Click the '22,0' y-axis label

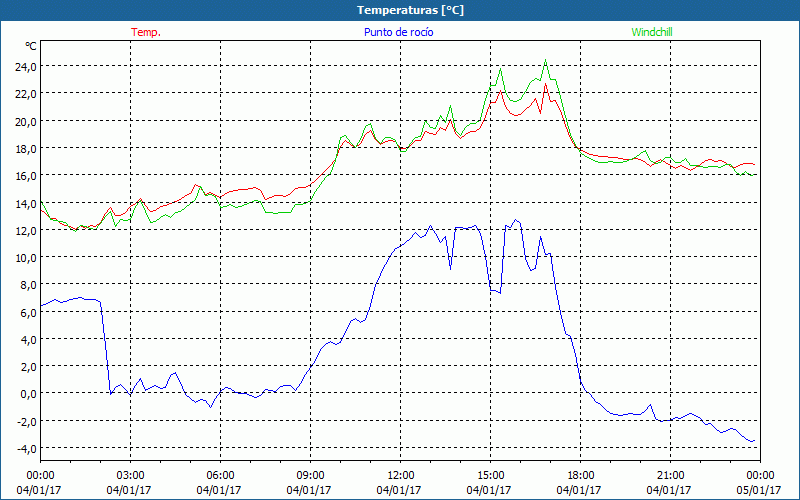[x=27, y=94]
